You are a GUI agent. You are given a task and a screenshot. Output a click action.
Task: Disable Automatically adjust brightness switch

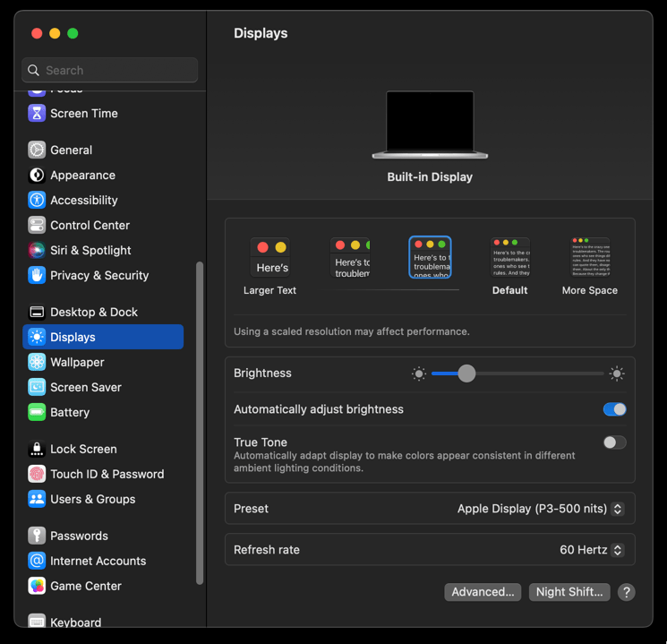coord(614,409)
